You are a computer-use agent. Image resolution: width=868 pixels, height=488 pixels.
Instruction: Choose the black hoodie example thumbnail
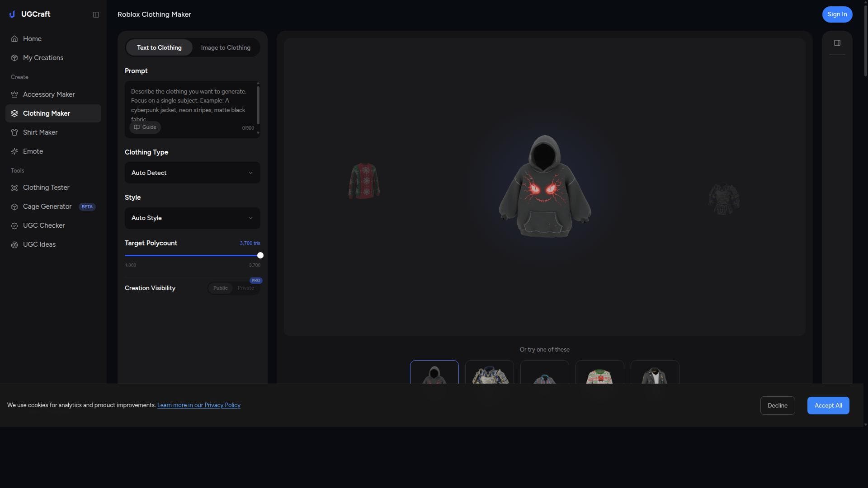point(434,372)
